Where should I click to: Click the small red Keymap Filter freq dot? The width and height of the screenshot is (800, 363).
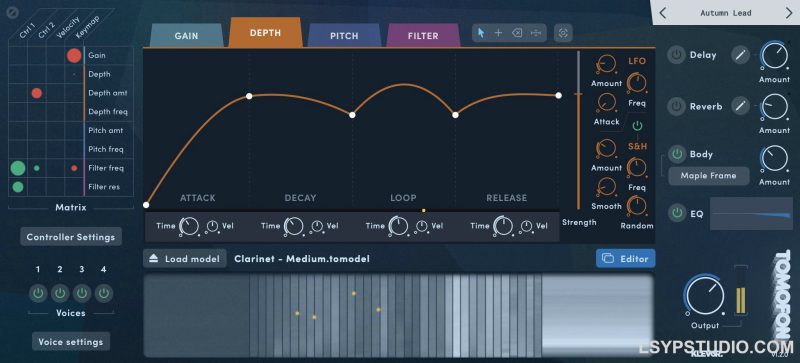(74, 168)
